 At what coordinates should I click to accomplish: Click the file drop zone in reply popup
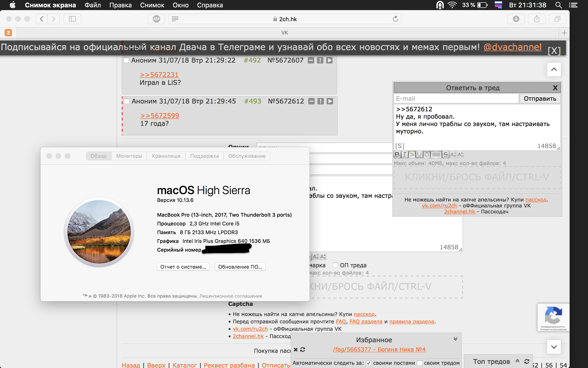coord(477,177)
